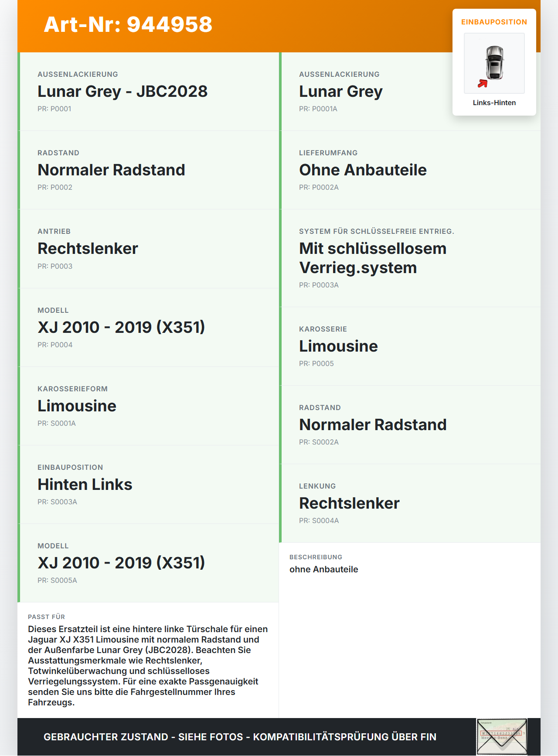558x756 pixels.
Task: Click the Limousine Karosserieform card
Action: coord(148,406)
